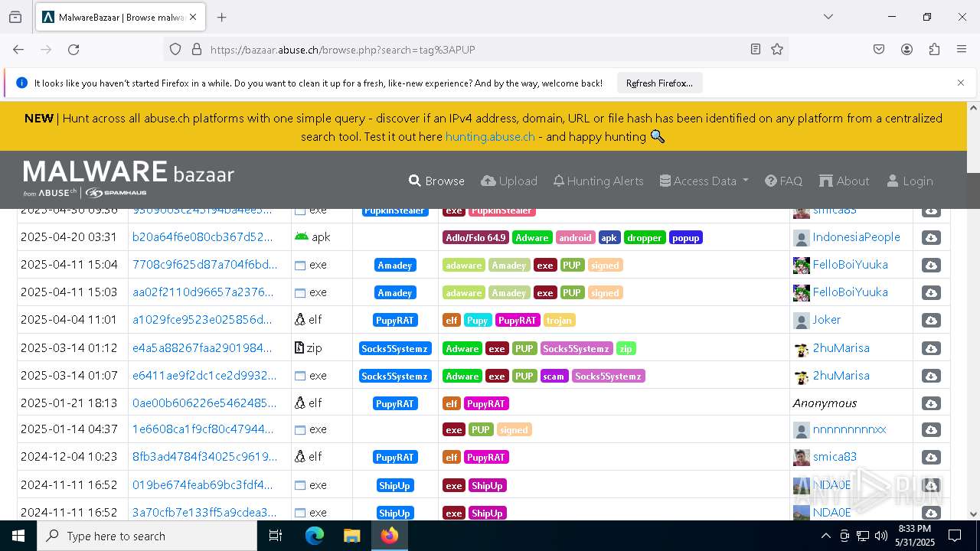Open Task View on taskbar
980x551 pixels.
[x=276, y=536]
